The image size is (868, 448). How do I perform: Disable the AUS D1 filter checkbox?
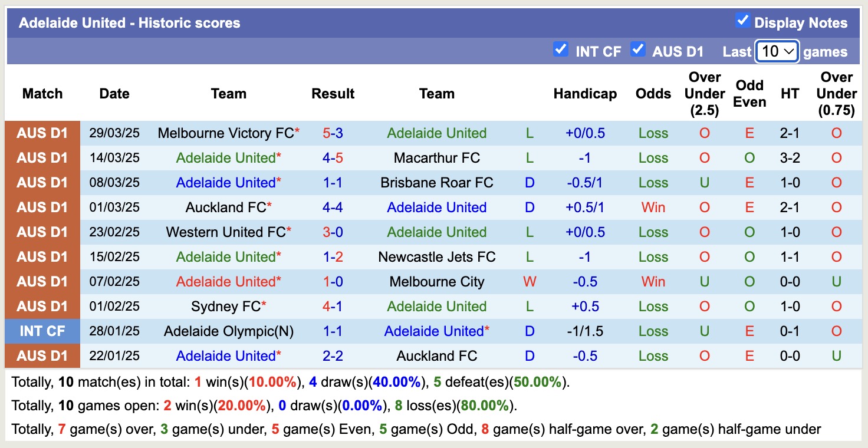tap(638, 50)
